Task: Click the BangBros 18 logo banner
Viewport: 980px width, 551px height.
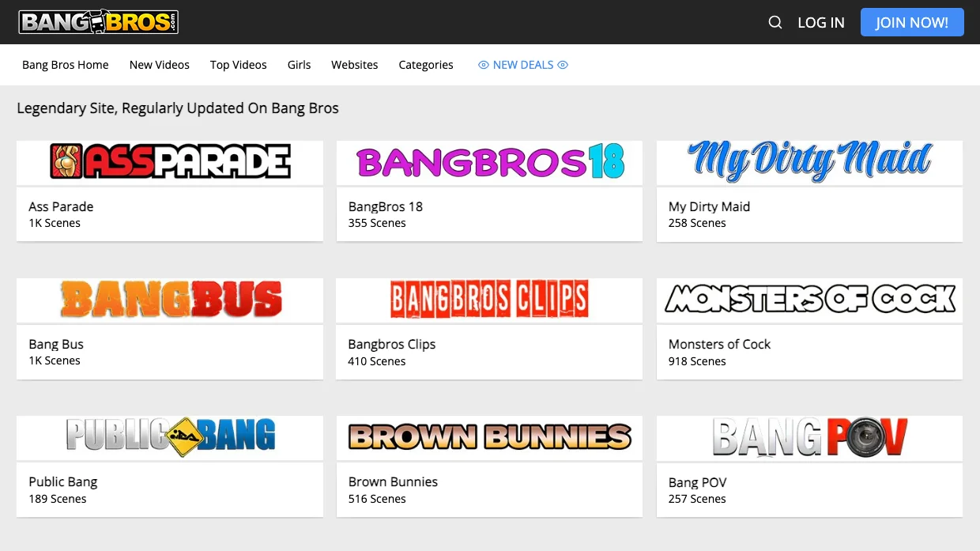Action: click(x=489, y=162)
